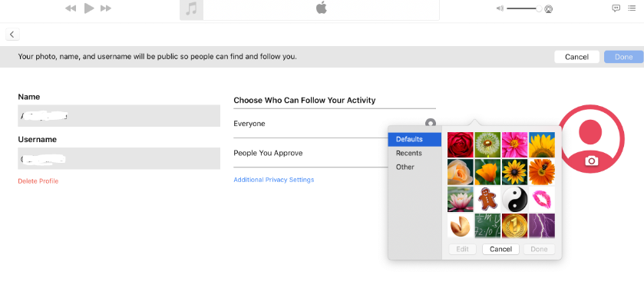644x295 pixels.
Task: Adjust the volume slider knob
Action: point(539,8)
